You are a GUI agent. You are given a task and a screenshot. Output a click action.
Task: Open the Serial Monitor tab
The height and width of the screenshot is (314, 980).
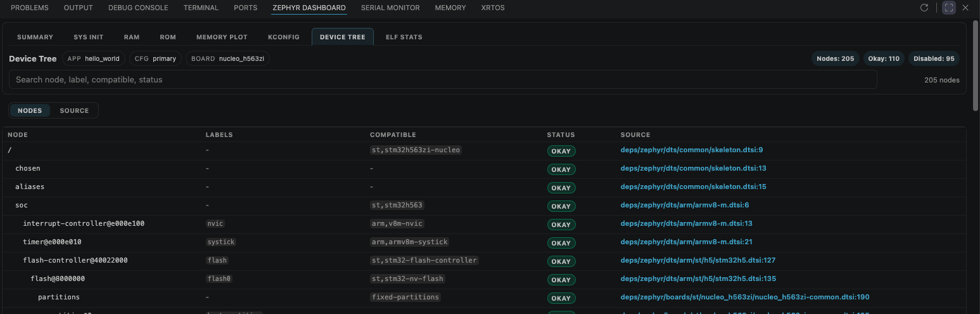click(x=390, y=8)
